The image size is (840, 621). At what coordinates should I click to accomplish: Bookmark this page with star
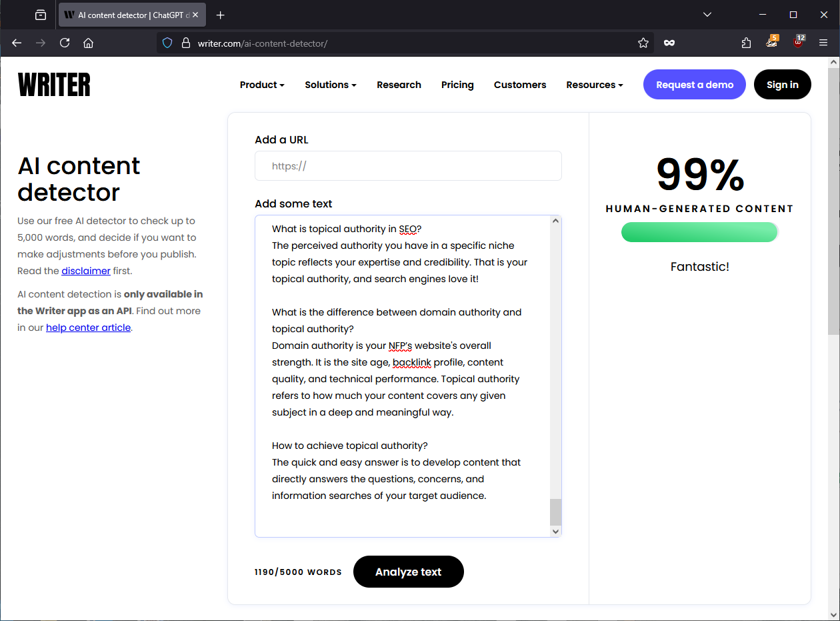(643, 43)
